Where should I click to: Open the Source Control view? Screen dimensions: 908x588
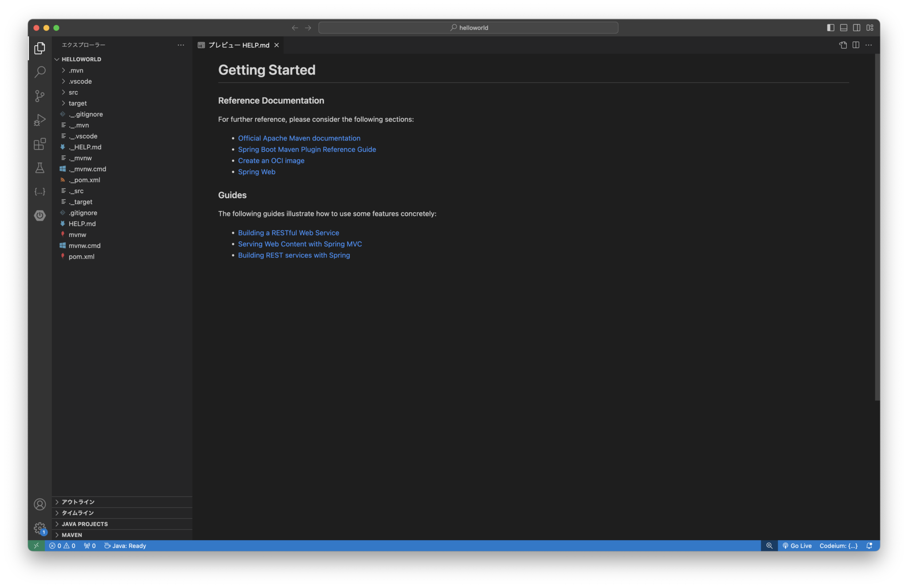[39, 96]
